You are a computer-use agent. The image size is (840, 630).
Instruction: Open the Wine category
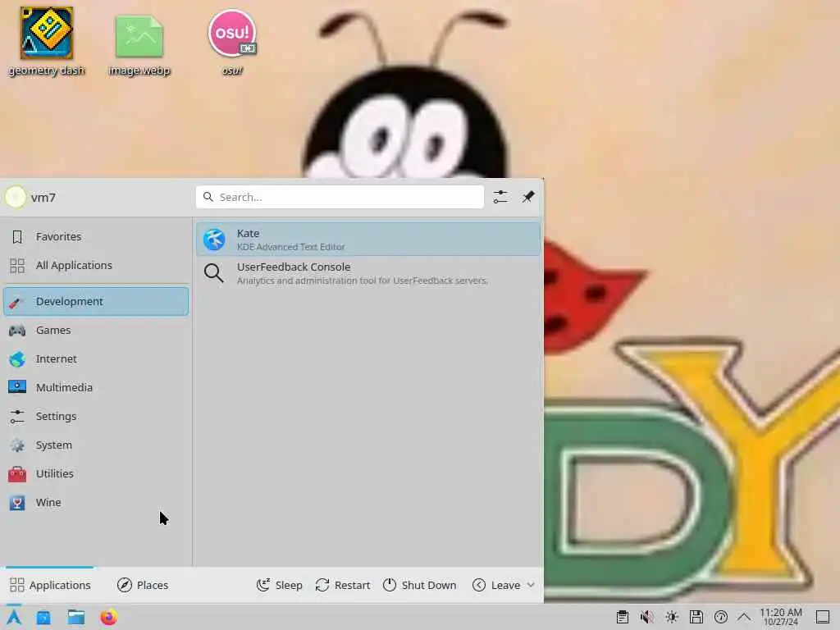(96, 503)
